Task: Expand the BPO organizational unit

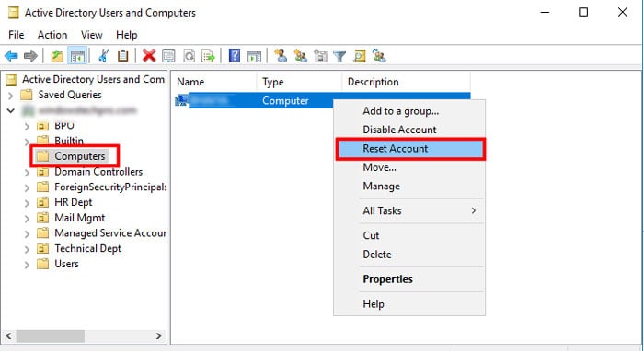Action: coord(27,127)
